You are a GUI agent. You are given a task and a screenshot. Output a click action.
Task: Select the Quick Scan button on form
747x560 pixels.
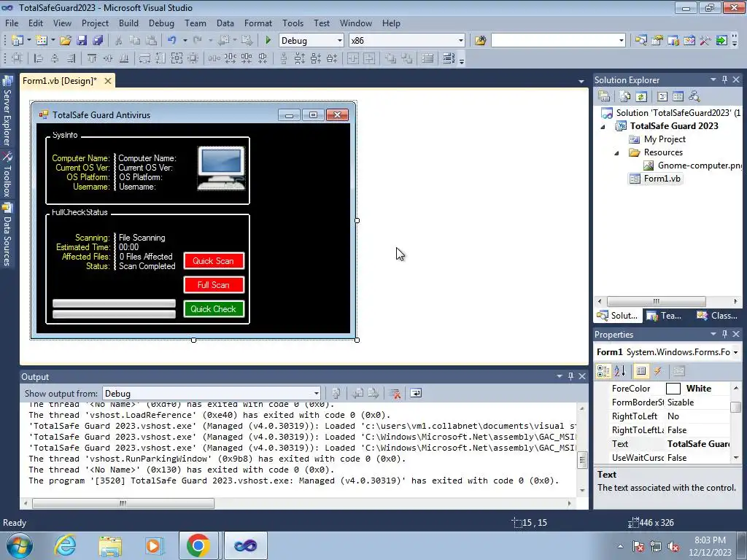(x=214, y=261)
